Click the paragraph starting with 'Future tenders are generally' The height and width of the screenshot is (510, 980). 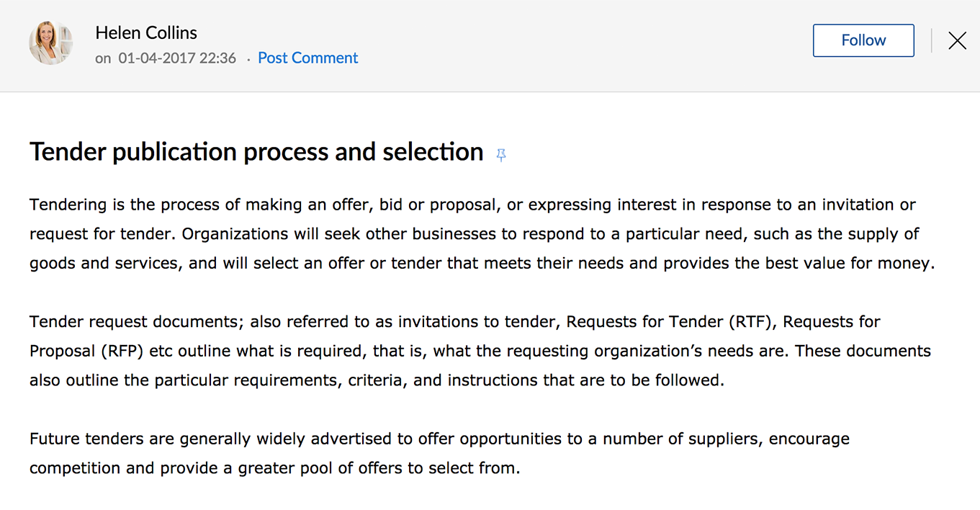[439, 453]
